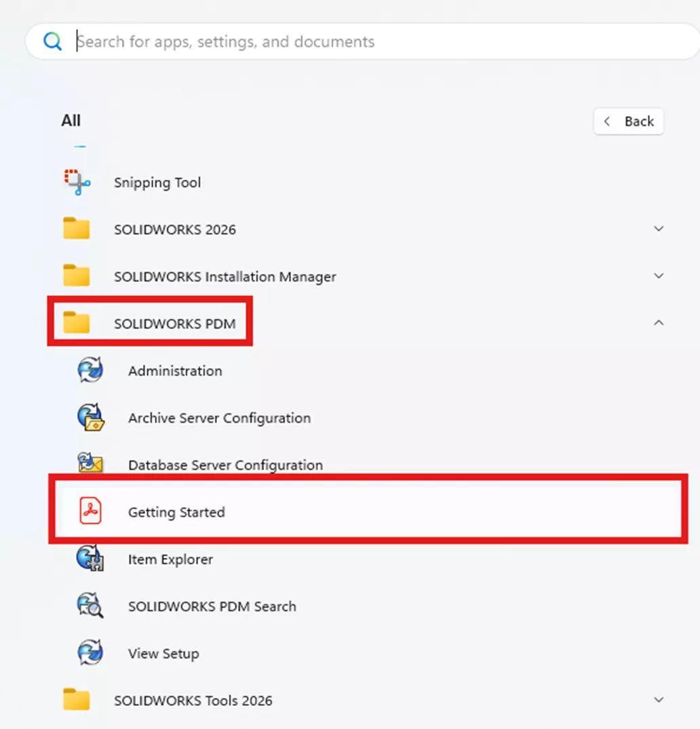Screen dimensions: 700x729
Task: Open the Snipping Tool
Action: pyautogui.click(x=157, y=183)
